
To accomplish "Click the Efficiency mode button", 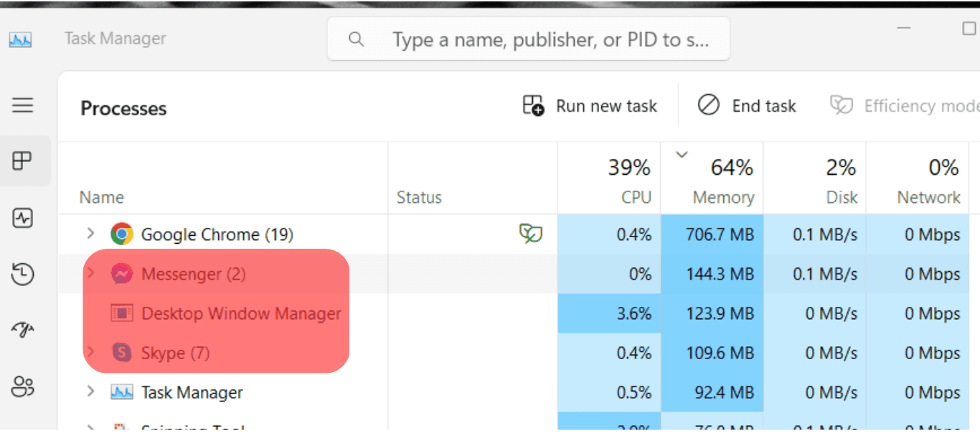I will [905, 106].
